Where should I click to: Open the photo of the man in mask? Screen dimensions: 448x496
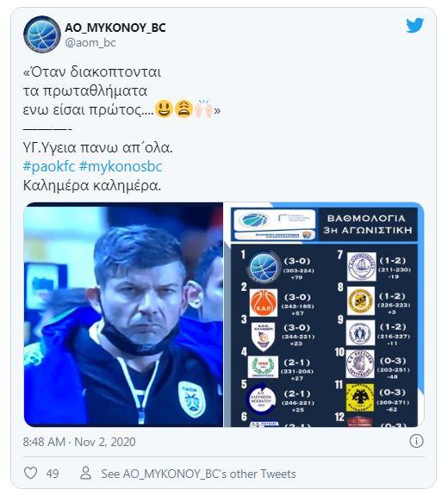(123, 314)
